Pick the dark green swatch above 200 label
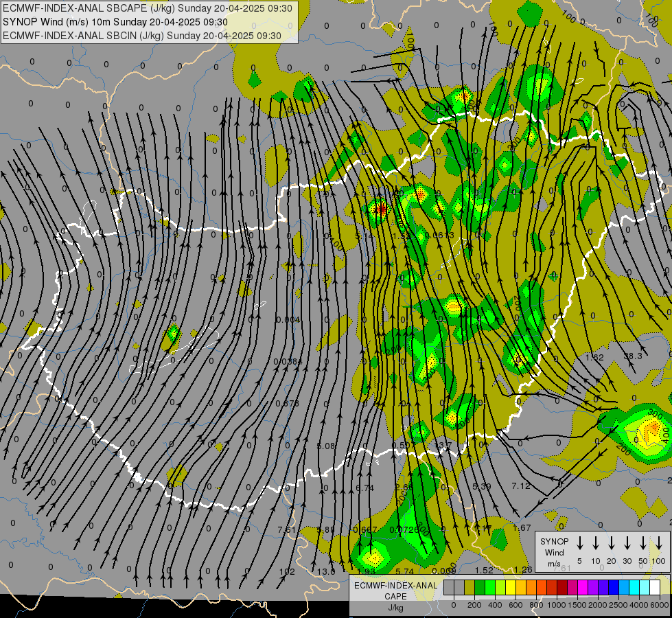The image size is (672, 618). pyautogui.click(x=480, y=588)
